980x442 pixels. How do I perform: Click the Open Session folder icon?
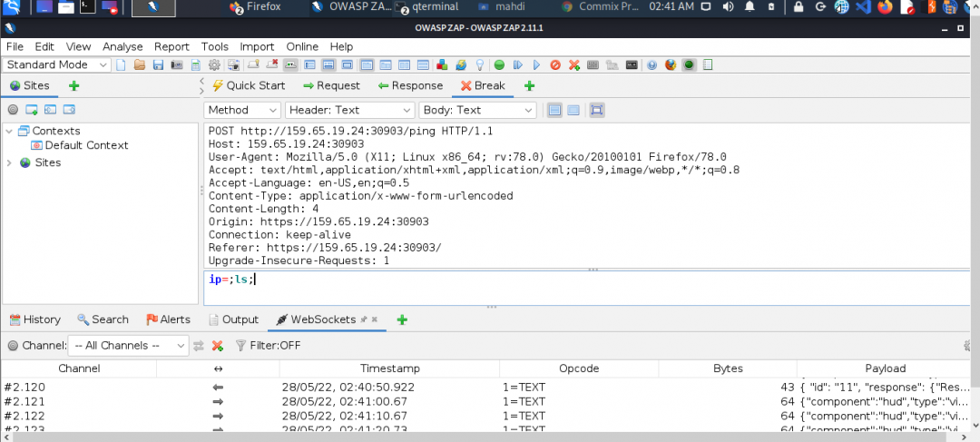[x=140, y=65]
